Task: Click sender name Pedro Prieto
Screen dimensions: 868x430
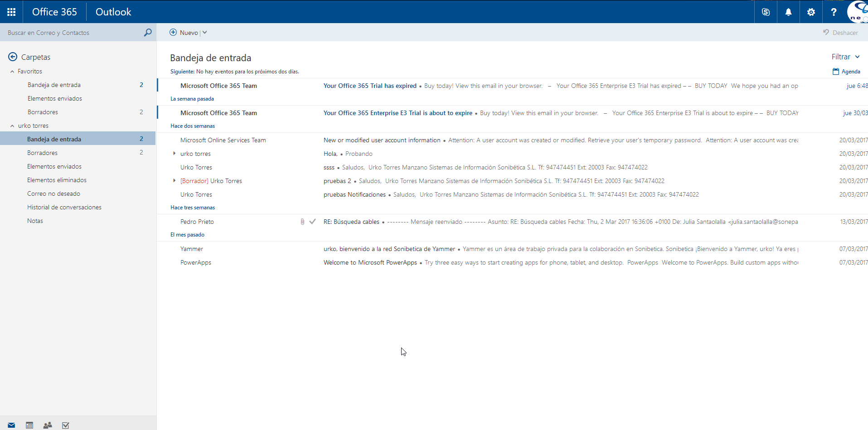Action: [x=197, y=222]
